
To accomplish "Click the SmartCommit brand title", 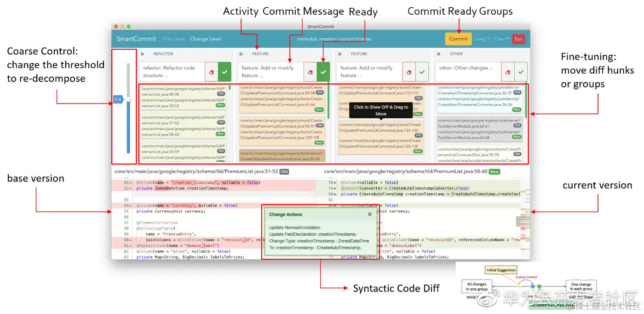I will [136, 39].
